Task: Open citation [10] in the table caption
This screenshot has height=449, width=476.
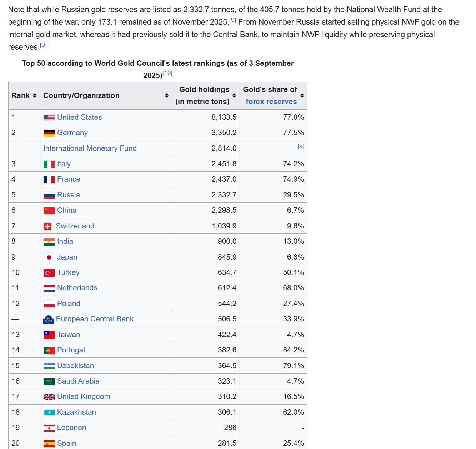Action: (x=167, y=73)
